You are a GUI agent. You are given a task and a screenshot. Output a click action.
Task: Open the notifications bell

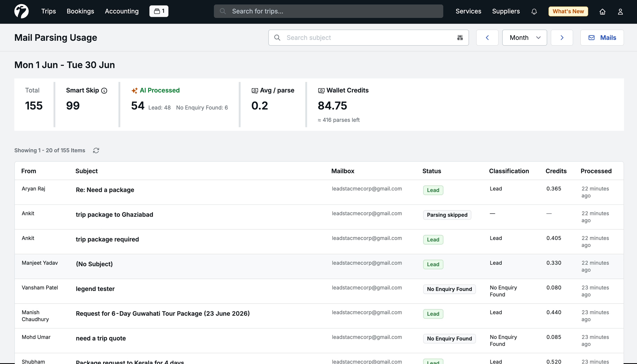point(534,12)
